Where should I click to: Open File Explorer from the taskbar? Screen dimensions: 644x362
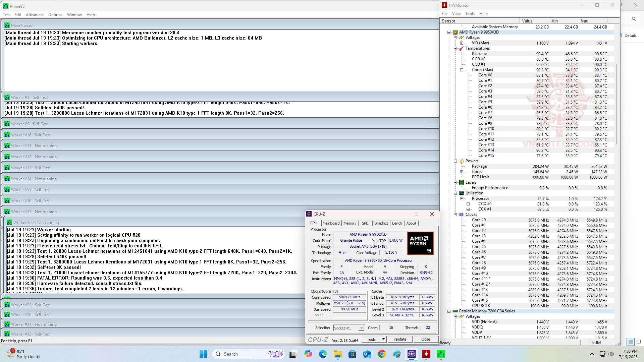tap(337, 354)
